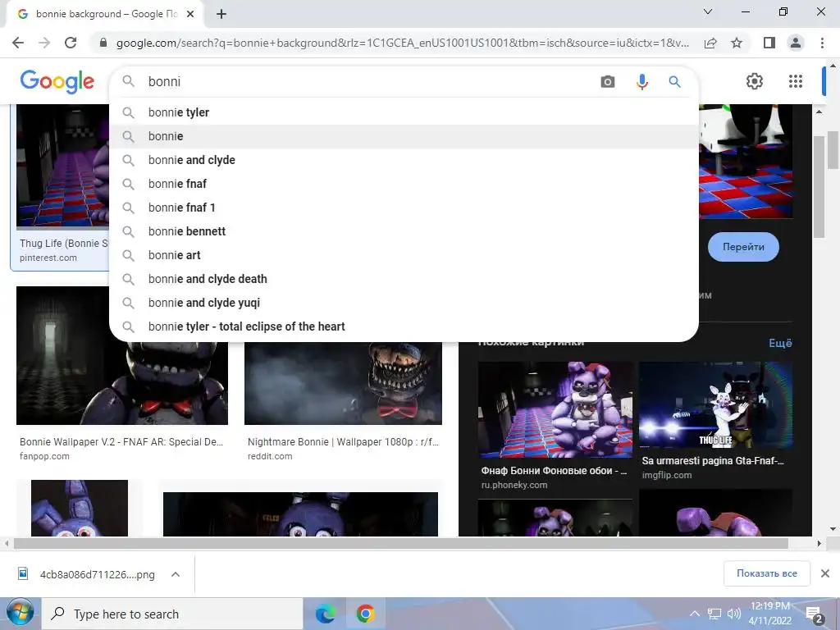Click fanpop.com source link

click(44, 456)
